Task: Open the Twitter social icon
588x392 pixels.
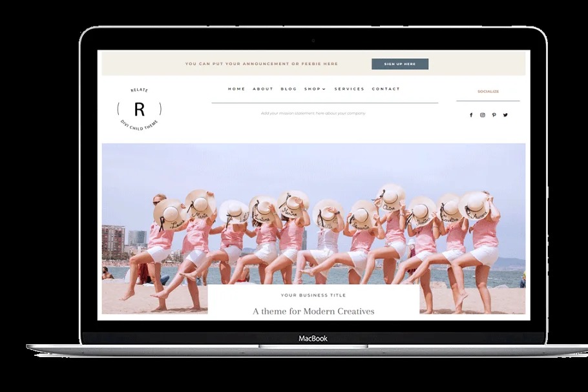Action: (505, 115)
